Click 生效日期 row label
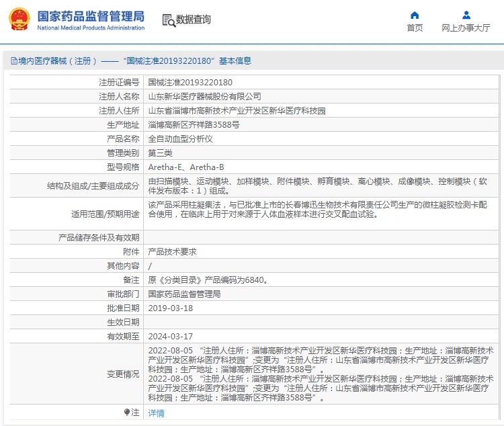 (x=123, y=323)
